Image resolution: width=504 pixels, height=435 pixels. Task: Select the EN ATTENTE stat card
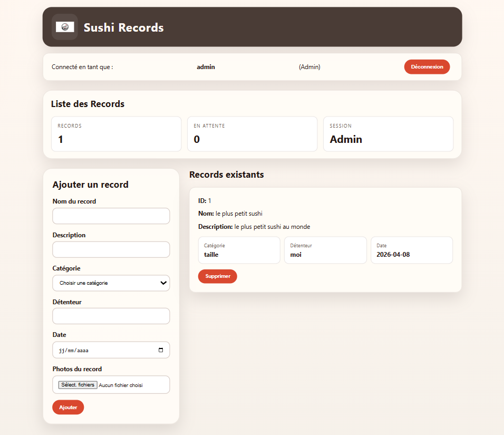pyautogui.click(x=252, y=134)
